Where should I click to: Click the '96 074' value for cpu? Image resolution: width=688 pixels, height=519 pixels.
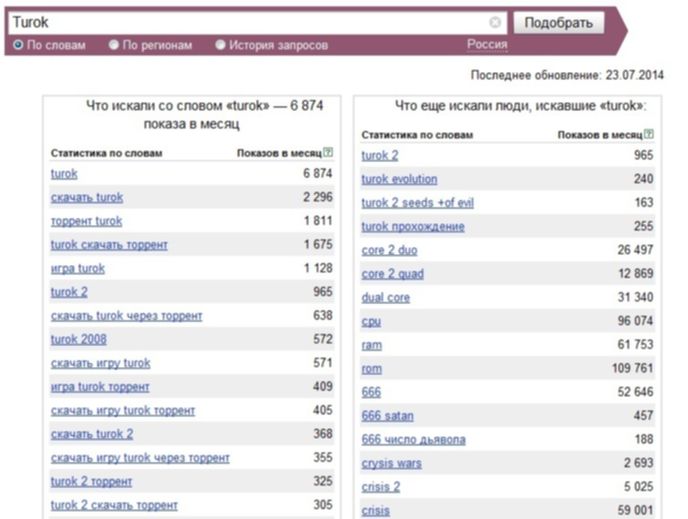pyautogui.click(x=635, y=321)
